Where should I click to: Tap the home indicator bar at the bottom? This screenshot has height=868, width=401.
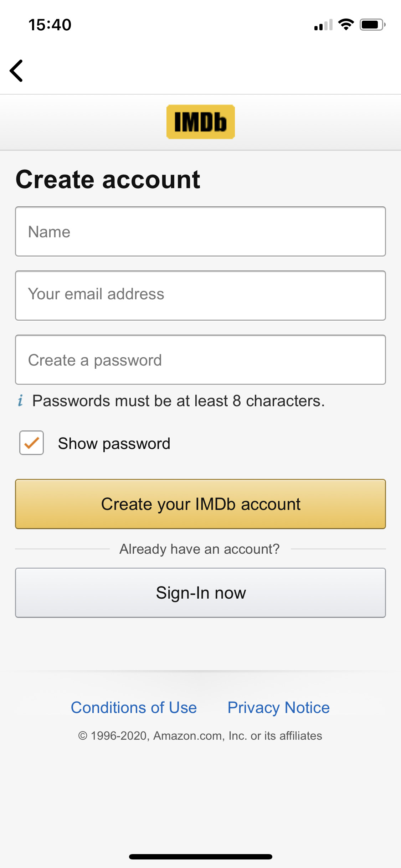200,857
